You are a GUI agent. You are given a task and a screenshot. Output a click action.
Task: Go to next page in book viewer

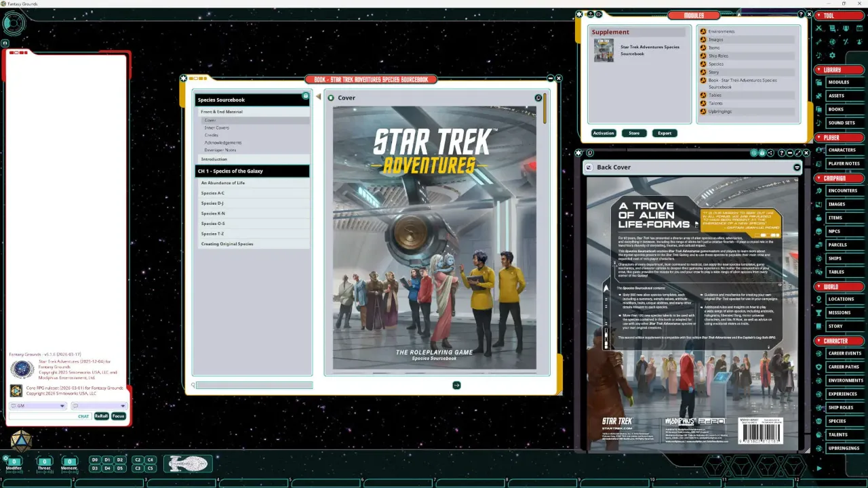(x=456, y=385)
